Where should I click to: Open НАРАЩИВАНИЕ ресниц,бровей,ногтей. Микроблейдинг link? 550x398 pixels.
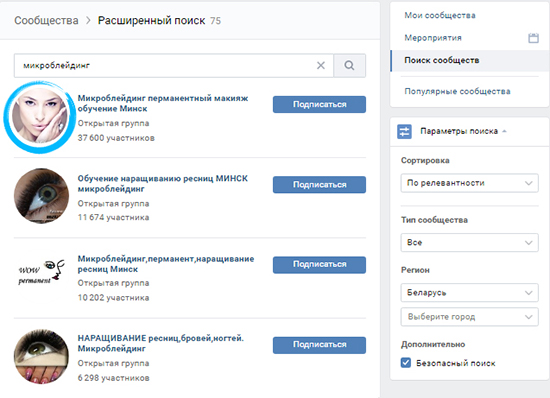160,343
